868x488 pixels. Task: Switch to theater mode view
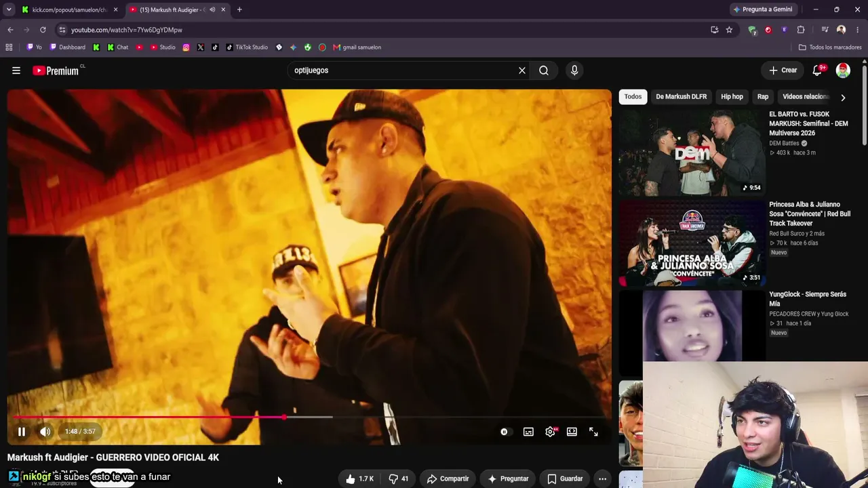(572, 432)
